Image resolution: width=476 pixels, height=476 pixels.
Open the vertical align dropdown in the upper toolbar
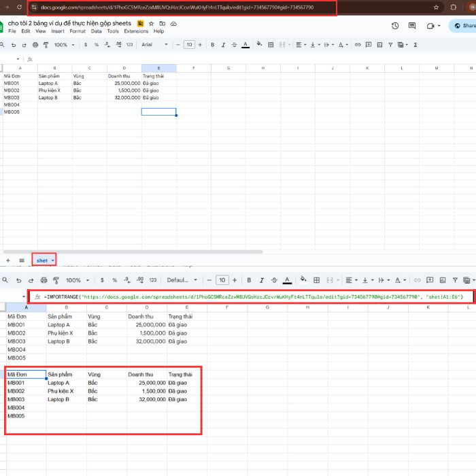(x=315, y=45)
